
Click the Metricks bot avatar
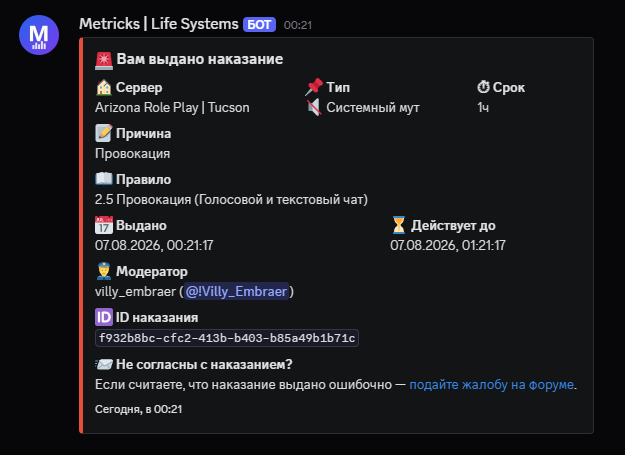pyautogui.click(x=39, y=35)
